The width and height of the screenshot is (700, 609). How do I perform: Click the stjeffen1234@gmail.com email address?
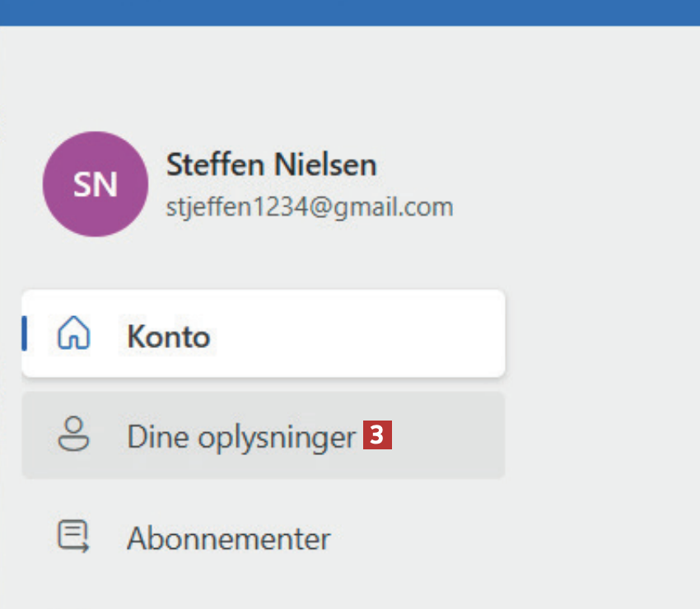[309, 207]
